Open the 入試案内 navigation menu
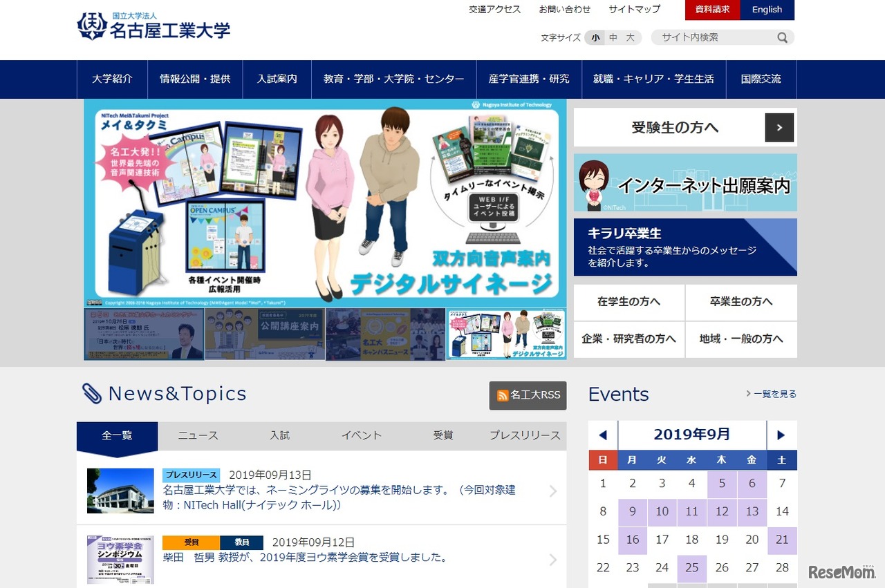The width and height of the screenshot is (885, 588). point(277,79)
